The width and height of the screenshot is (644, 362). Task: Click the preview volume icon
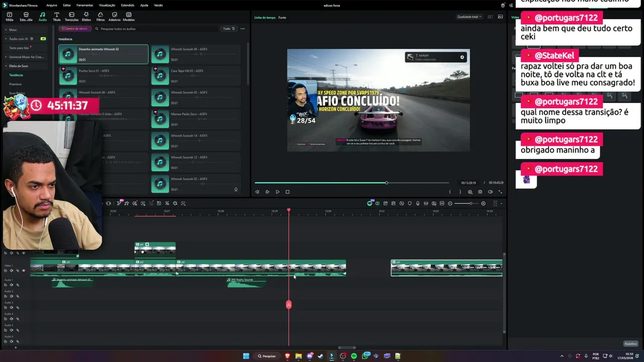click(x=490, y=192)
